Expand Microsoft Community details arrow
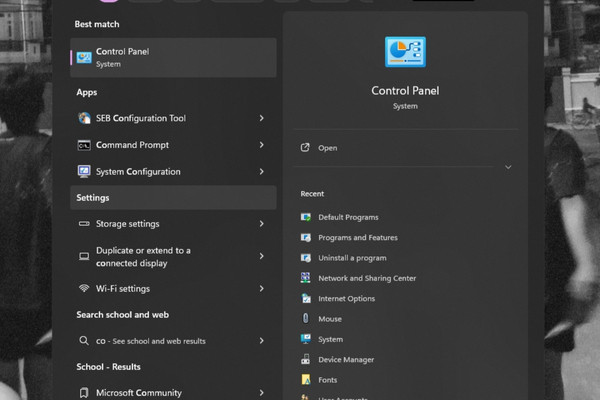 coord(261,392)
